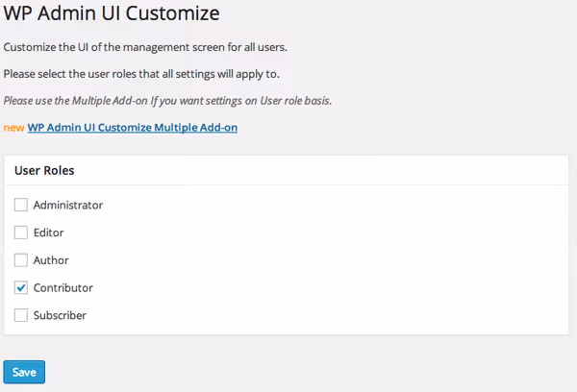Image resolution: width=577 pixels, height=392 pixels.
Task: Open WP Admin UI Customize Multiple Add-on link
Action: click(x=133, y=128)
